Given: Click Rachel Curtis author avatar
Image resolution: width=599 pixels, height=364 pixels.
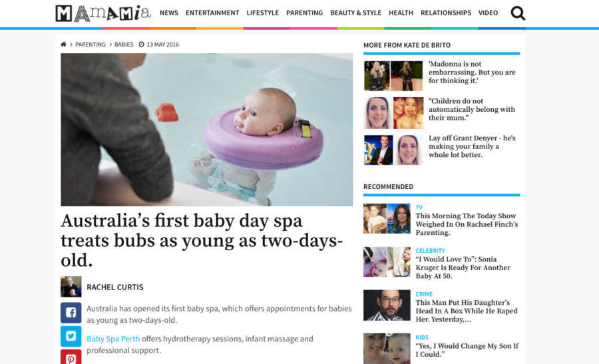Looking at the screenshot, I should tap(71, 286).
